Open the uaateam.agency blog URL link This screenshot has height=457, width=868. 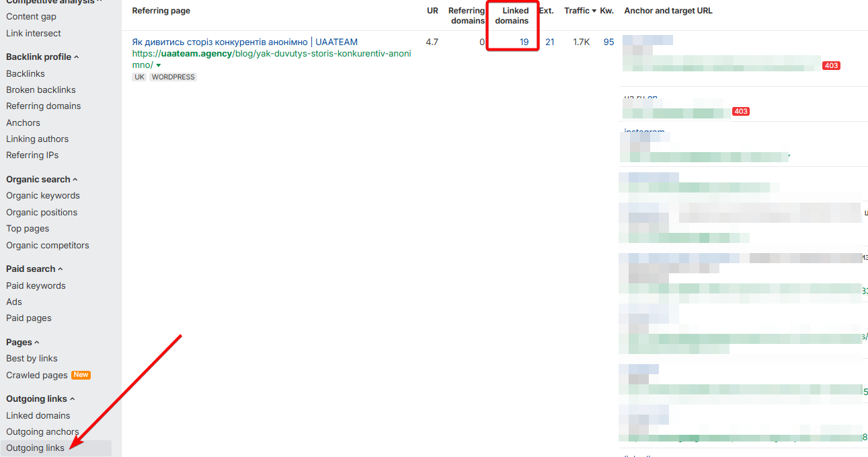pos(272,59)
